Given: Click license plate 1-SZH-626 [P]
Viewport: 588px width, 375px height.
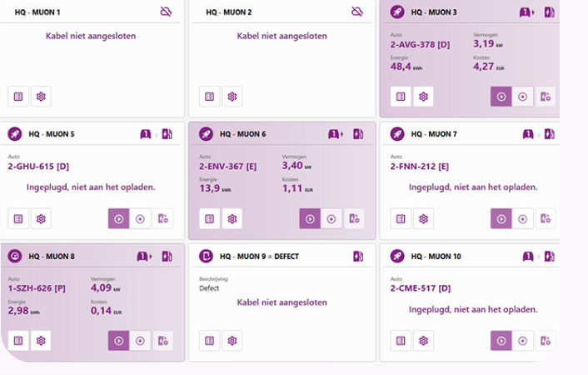Looking at the screenshot, I should (37, 287).
